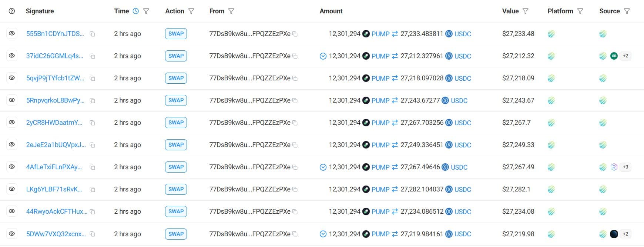Screen dimensions: 644x247
Task: Click the Time column filter funnel icon
Action: click(146, 11)
